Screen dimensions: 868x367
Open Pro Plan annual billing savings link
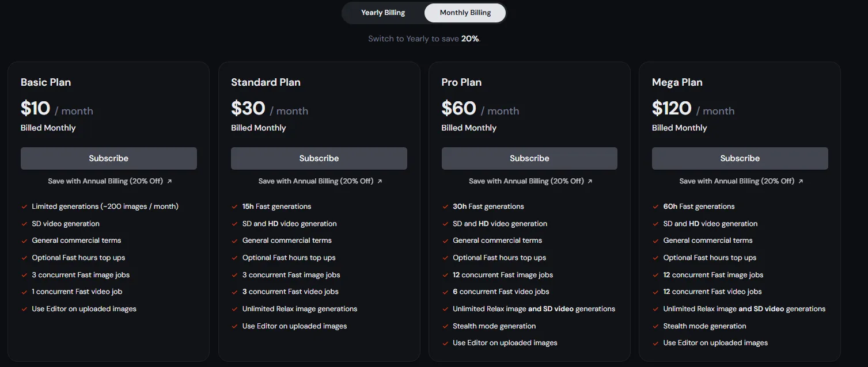[x=526, y=181]
